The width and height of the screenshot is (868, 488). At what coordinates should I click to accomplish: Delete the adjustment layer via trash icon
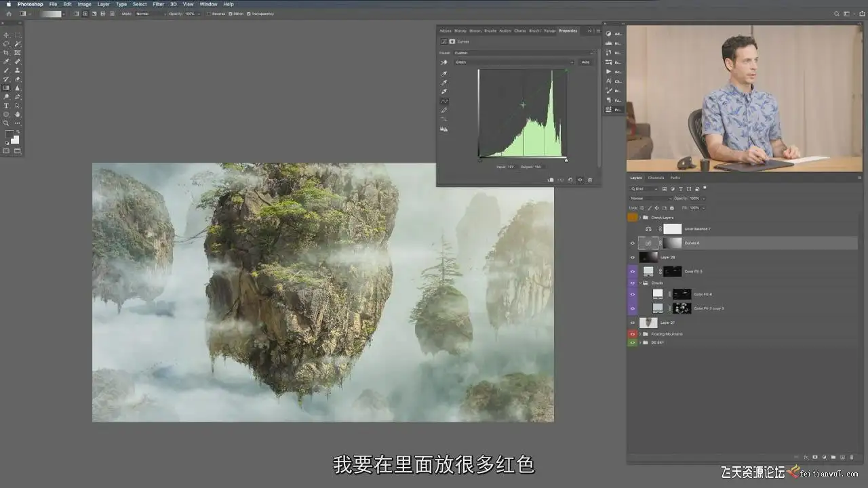pos(590,180)
